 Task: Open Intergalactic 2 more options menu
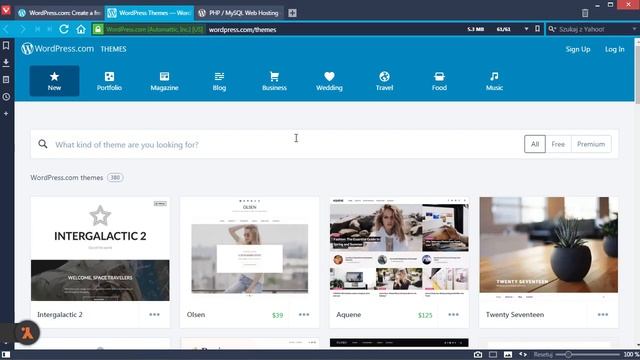coord(154,314)
